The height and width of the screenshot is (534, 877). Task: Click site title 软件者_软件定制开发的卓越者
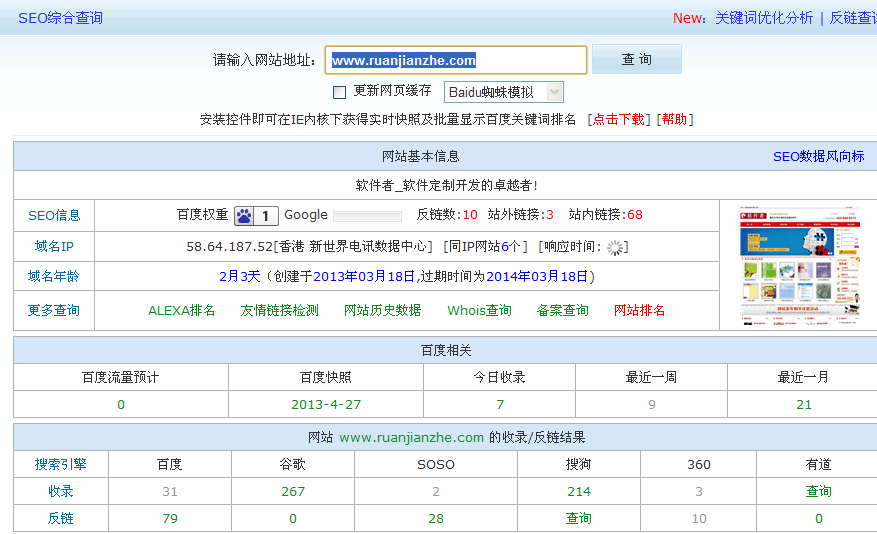[x=446, y=186]
